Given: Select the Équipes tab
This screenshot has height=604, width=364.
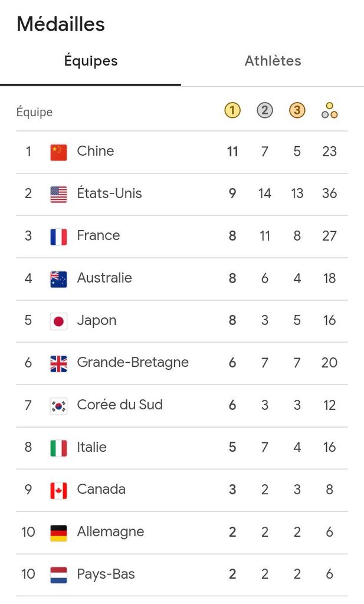Looking at the screenshot, I should (91, 61).
